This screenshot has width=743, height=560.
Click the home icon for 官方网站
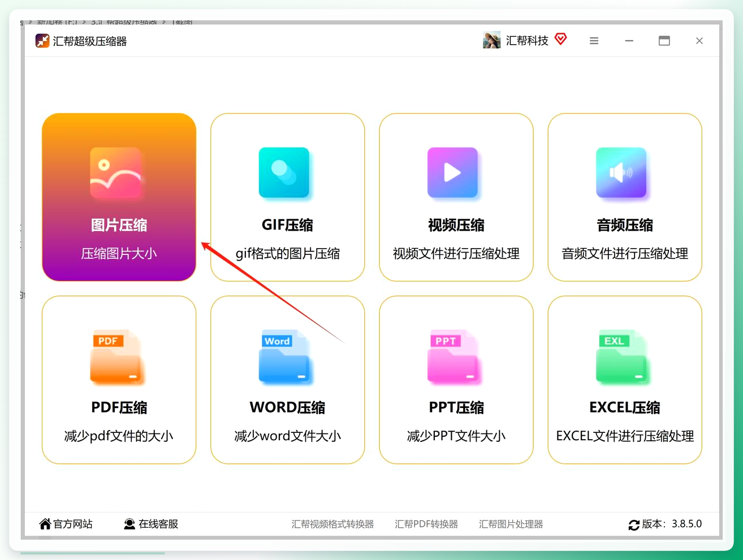tap(45, 524)
